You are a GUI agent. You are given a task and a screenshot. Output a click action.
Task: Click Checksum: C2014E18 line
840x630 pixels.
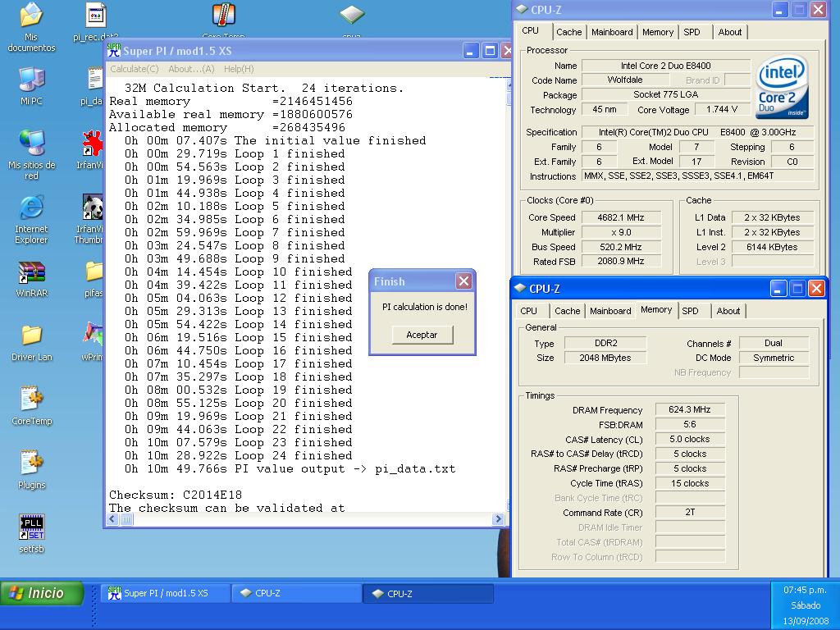coord(176,495)
